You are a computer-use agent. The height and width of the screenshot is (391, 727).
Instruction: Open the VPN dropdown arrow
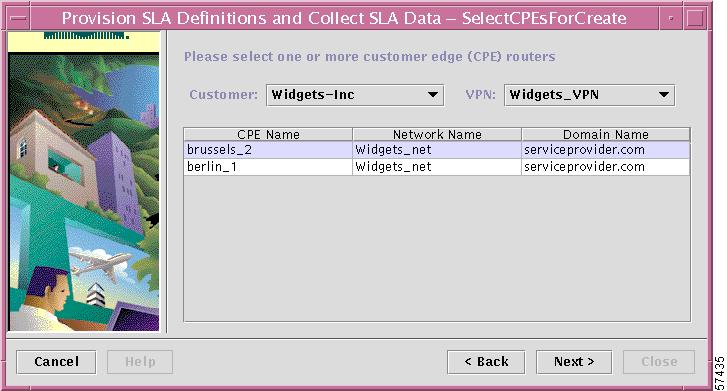click(x=663, y=95)
